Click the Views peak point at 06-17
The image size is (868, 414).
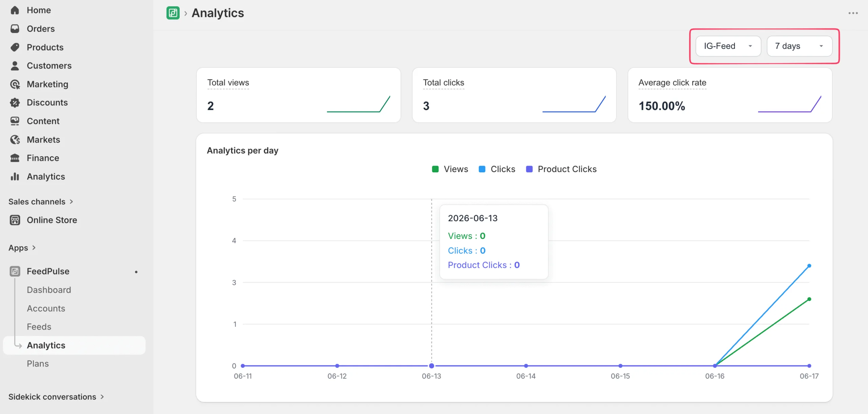809,299
